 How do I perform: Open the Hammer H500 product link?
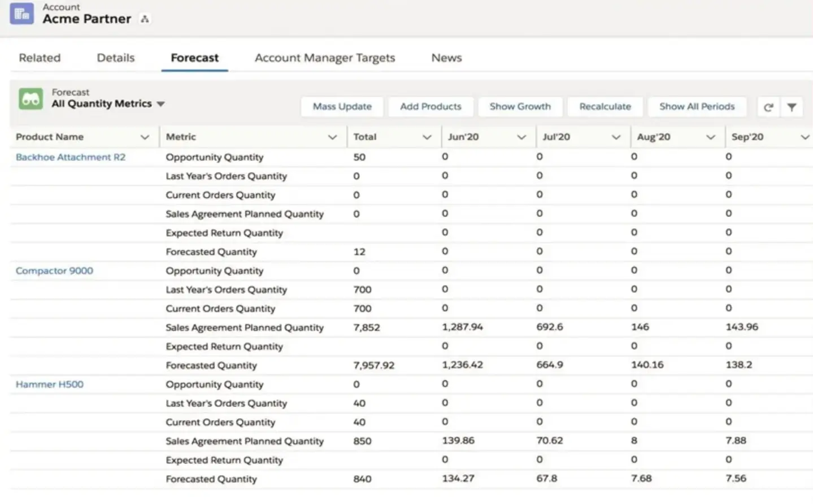(x=49, y=384)
